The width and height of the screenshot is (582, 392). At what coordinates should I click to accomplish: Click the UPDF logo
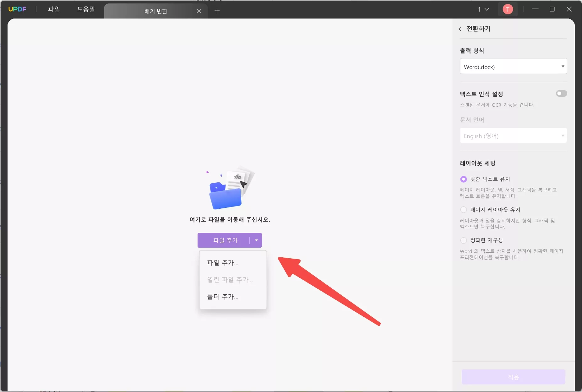pyautogui.click(x=17, y=9)
